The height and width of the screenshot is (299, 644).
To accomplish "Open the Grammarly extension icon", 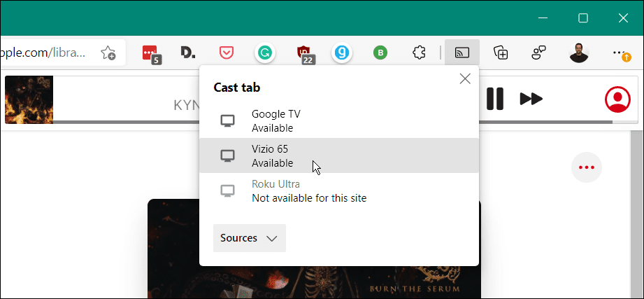I will tap(265, 53).
